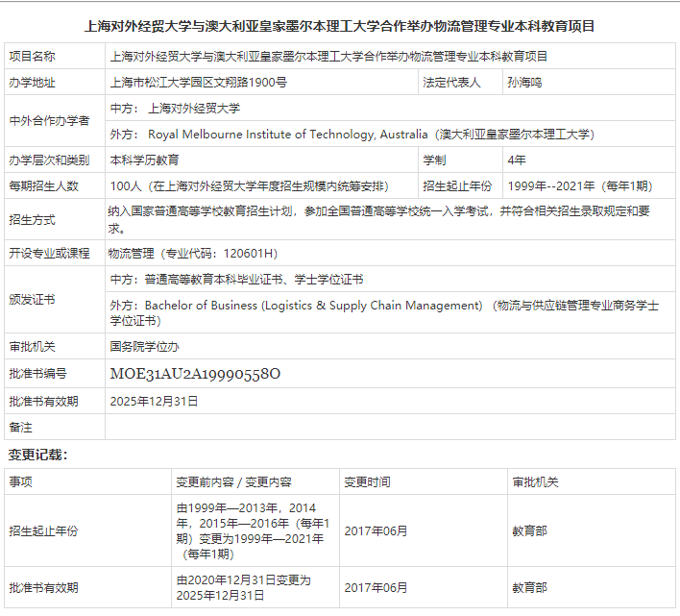Click 教育部 in the 招生起止年份 row
This screenshot has width=680, height=616.
pyautogui.click(x=529, y=531)
